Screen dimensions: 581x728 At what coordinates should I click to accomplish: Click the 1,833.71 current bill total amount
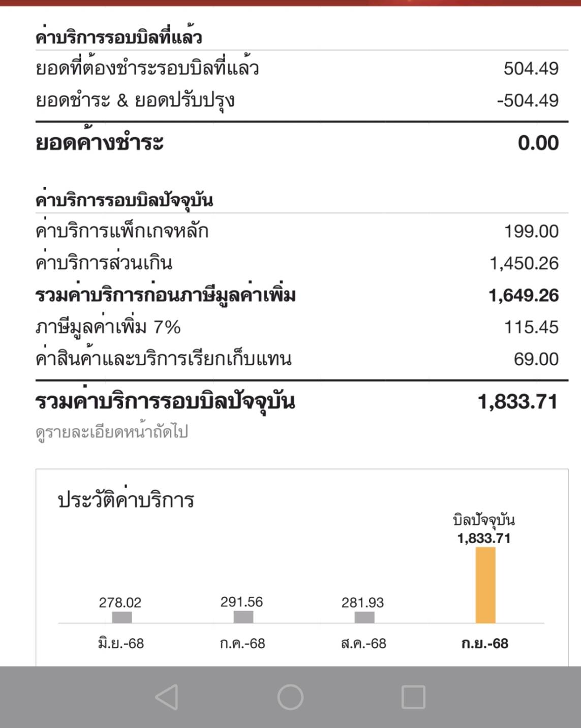pyautogui.click(x=517, y=402)
